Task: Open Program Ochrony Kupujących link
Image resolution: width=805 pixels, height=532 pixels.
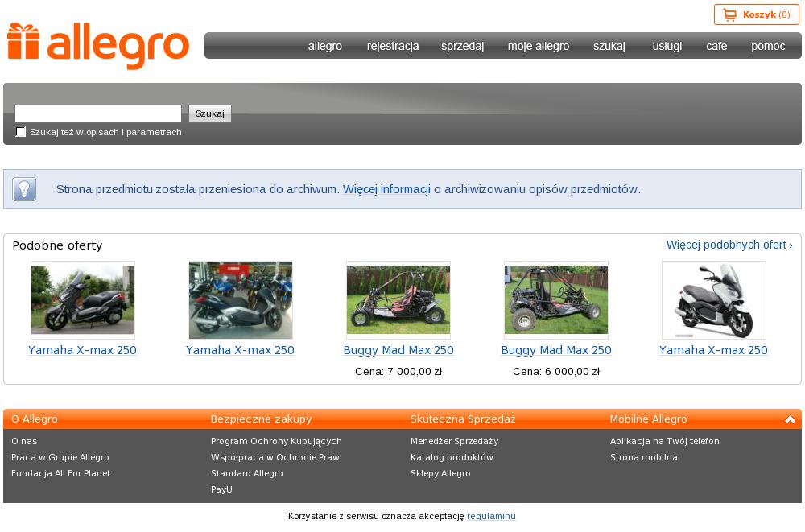Action: (x=276, y=441)
